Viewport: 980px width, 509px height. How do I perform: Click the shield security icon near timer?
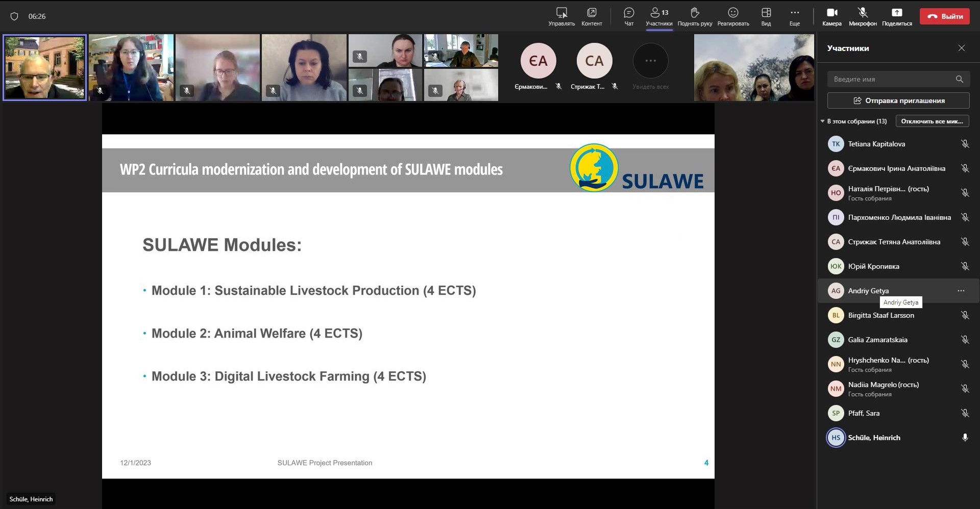[14, 16]
